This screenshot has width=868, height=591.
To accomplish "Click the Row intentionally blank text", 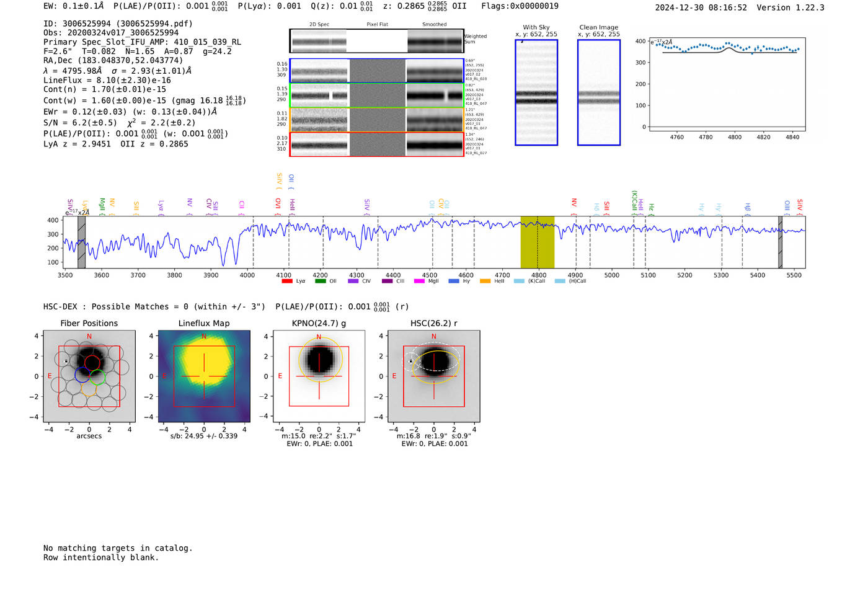I will pos(101,558).
